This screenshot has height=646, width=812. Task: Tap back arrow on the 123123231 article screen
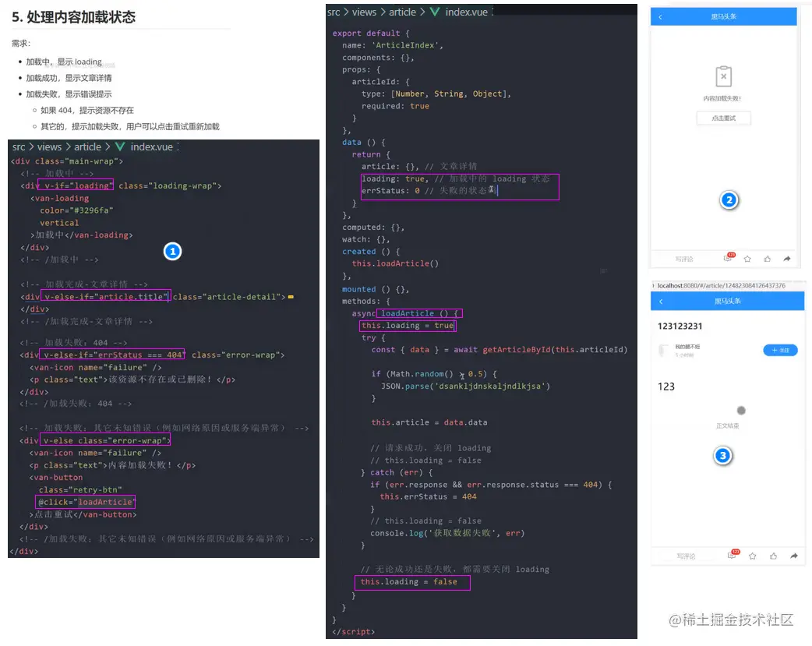(661, 301)
